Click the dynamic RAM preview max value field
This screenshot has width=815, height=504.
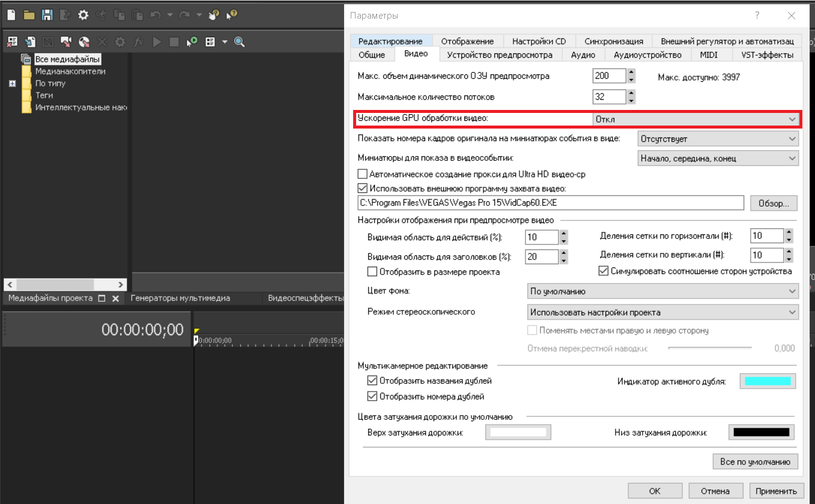click(609, 76)
